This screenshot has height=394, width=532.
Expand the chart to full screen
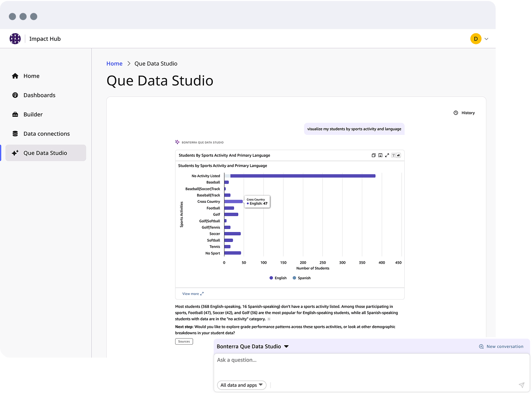387,155
